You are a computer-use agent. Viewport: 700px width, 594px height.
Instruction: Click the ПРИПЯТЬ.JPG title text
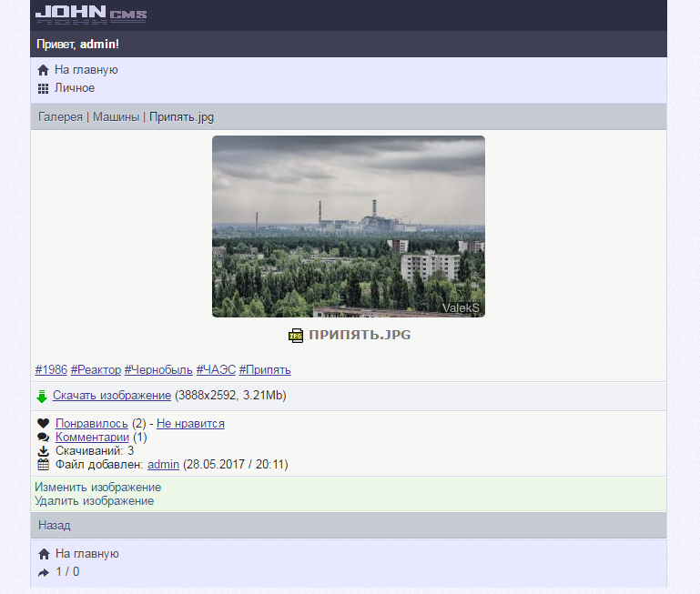click(360, 335)
